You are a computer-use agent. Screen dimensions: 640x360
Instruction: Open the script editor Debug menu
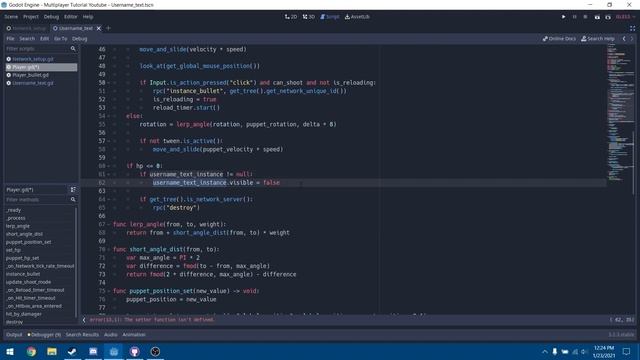tap(80, 39)
